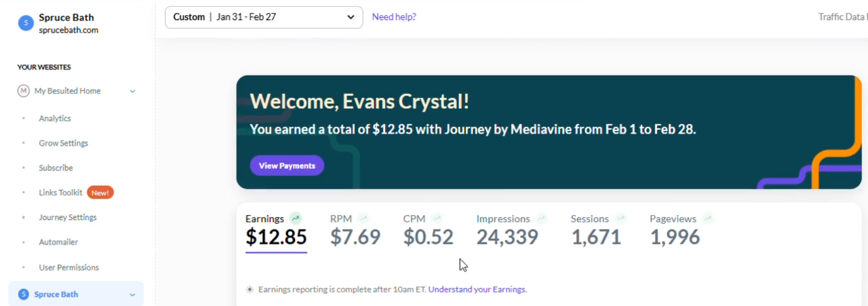Open Analytics in the sidebar
Screen dimensions: 868x306
pyautogui.click(x=55, y=118)
